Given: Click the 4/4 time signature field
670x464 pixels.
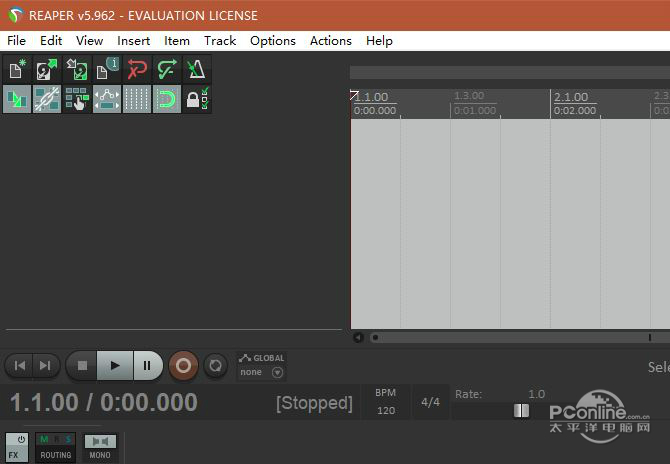Looking at the screenshot, I should 430,402.
